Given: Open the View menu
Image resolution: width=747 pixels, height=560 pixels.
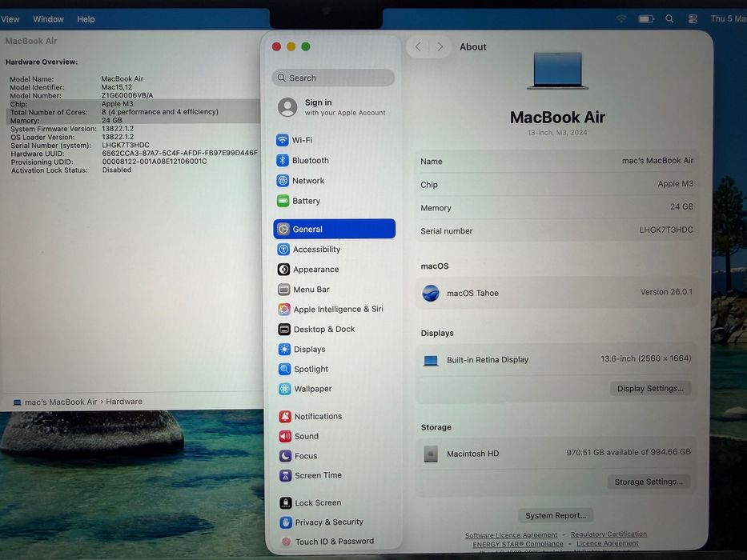Looking at the screenshot, I should coord(10,19).
